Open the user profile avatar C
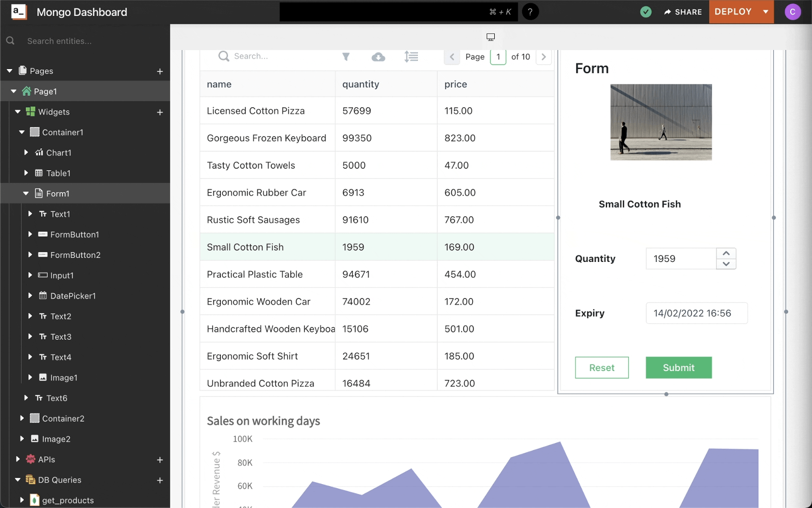Image resolution: width=812 pixels, height=508 pixels. (793, 12)
